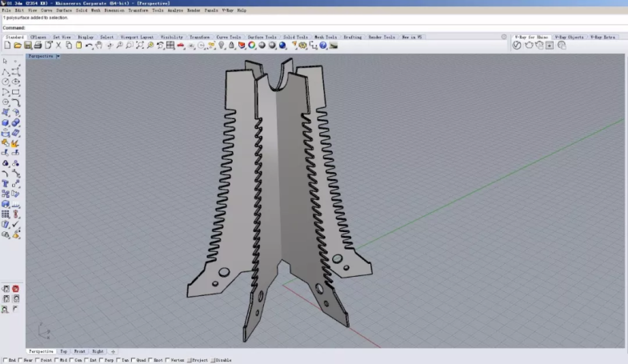Open toolbar options gear near V-Ray tabs

click(504, 37)
